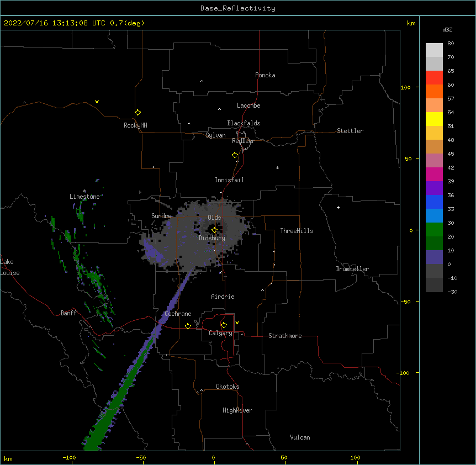476x465 pixels.
Task: Click the yellow diamond marker above RockyMH
Action: [x=137, y=112]
